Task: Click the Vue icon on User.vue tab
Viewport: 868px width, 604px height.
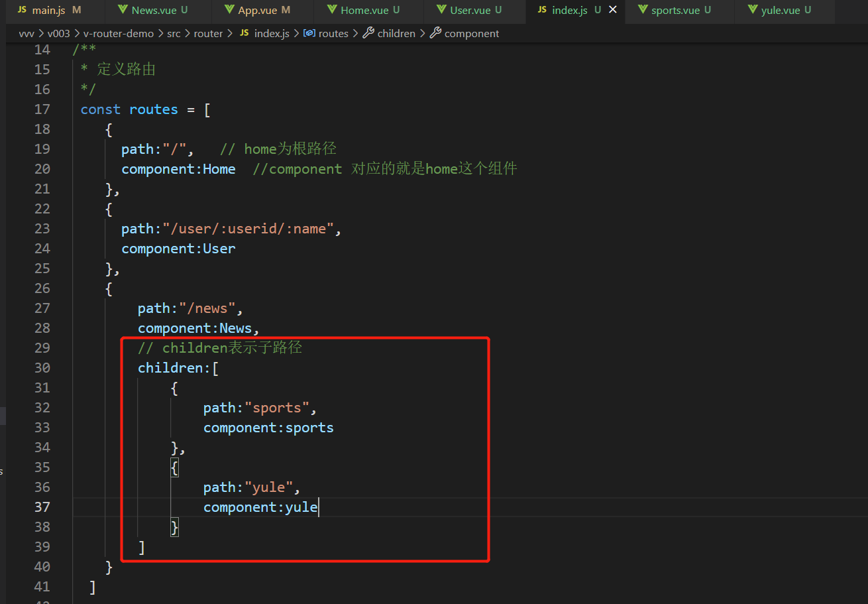Action: point(441,10)
